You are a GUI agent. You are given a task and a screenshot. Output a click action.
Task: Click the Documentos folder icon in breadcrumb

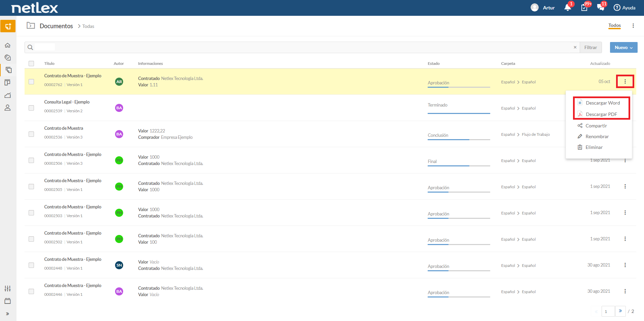pyautogui.click(x=31, y=26)
